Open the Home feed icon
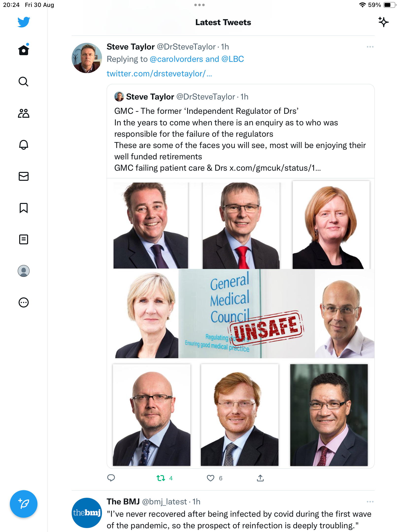The height and width of the screenshot is (532, 399). (x=24, y=50)
